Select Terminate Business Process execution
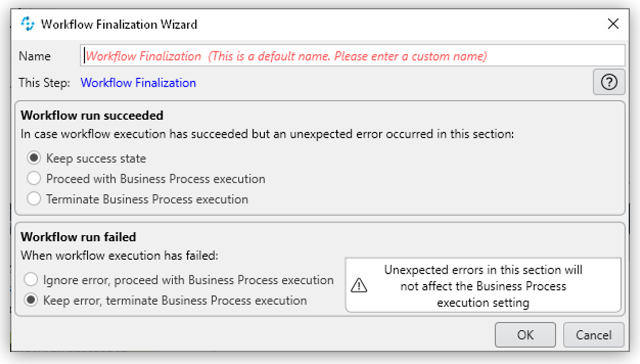The width and height of the screenshot is (640, 364). click(x=34, y=198)
